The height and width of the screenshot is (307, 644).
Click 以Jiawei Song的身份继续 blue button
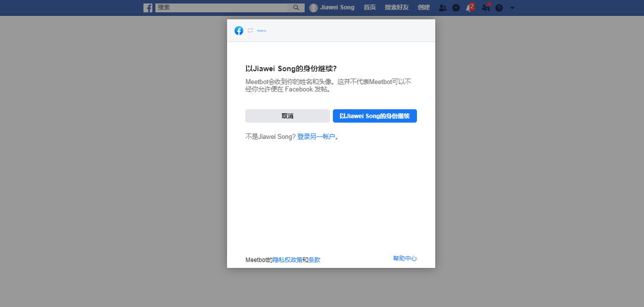click(375, 116)
